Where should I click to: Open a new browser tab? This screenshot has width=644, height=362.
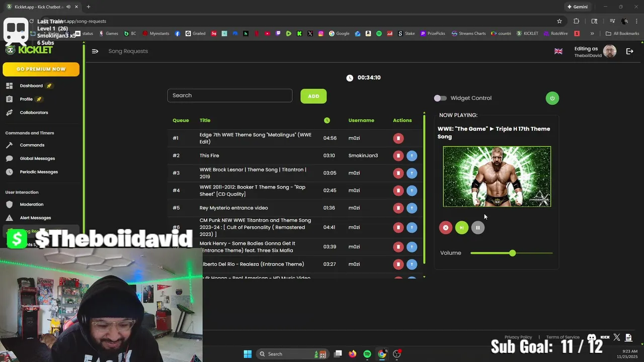(x=88, y=7)
